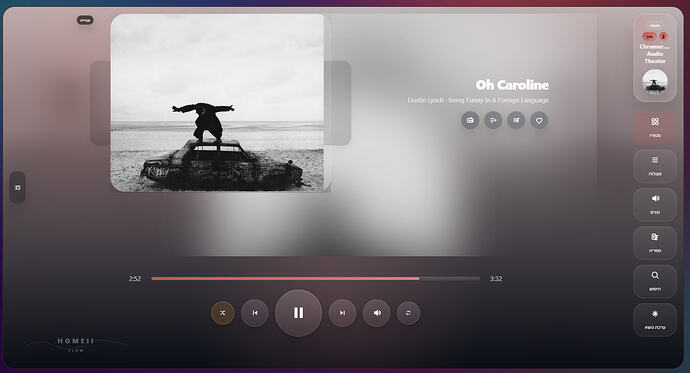Click the total duration 3:32
This screenshot has height=373, width=690.
(496, 278)
